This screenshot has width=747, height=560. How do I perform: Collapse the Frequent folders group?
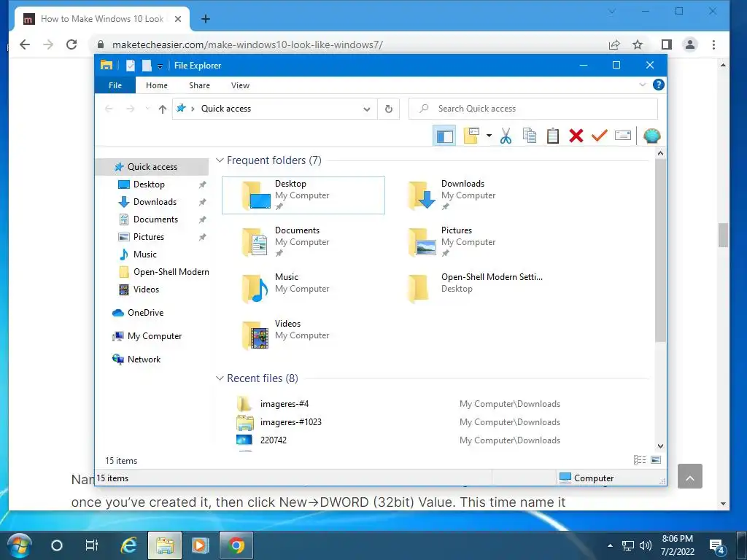[x=220, y=160]
